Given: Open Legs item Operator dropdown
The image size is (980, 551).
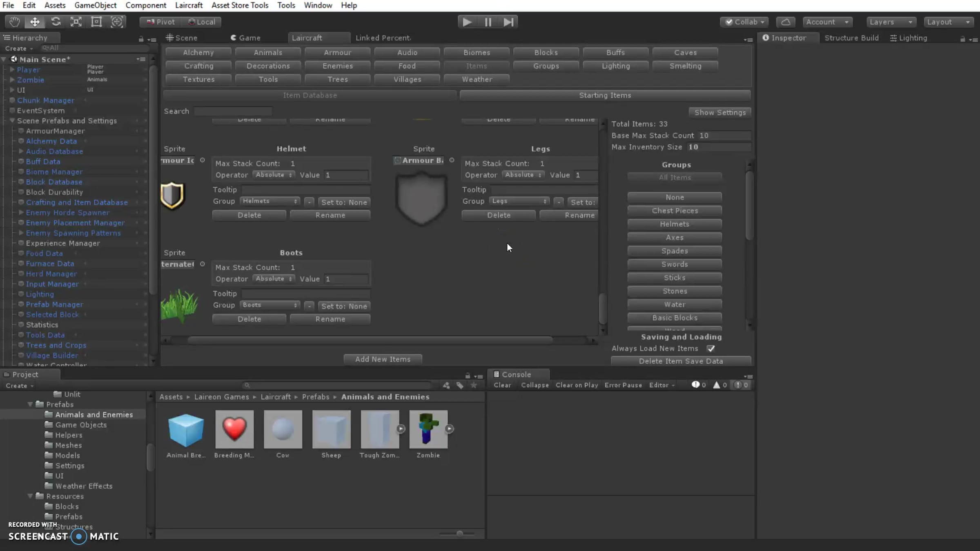Looking at the screenshot, I should coord(523,175).
